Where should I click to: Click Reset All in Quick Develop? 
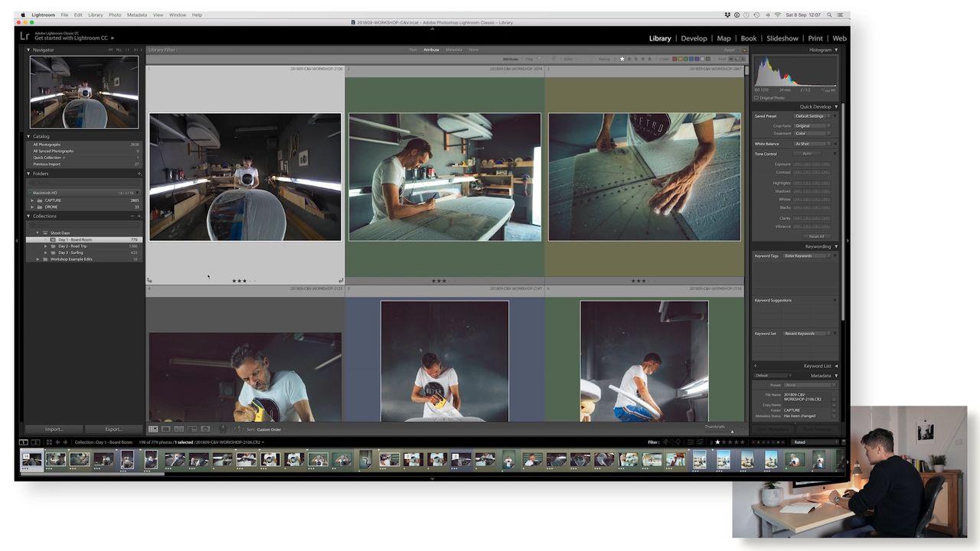pos(816,236)
